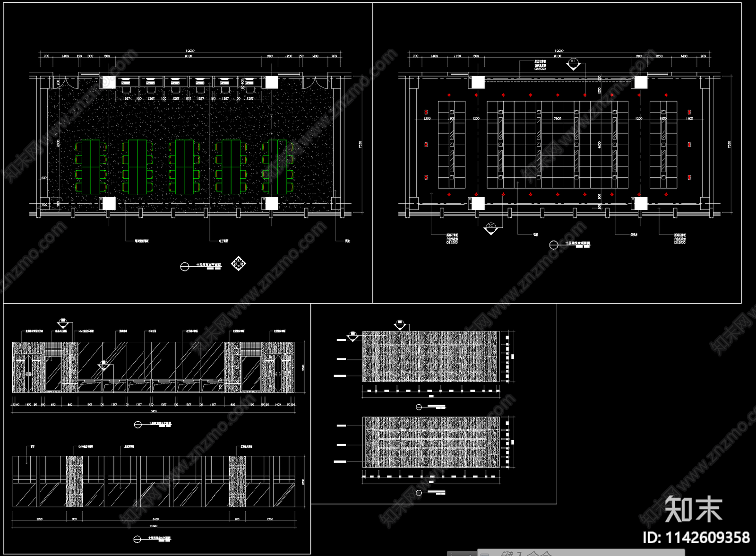
Task: Click the diamond elevation direction symbol below floor plan
Action: (x=239, y=263)
